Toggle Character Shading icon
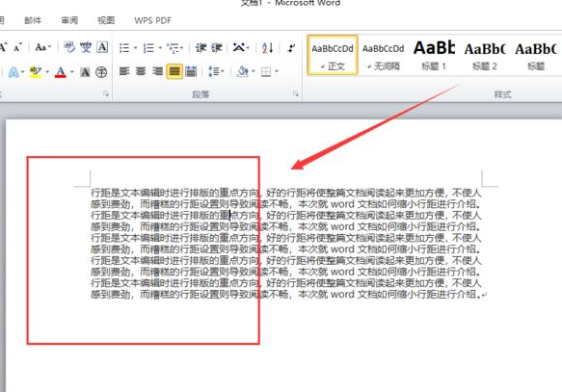This screenshot has height=392, width=562. click(85, 72)
